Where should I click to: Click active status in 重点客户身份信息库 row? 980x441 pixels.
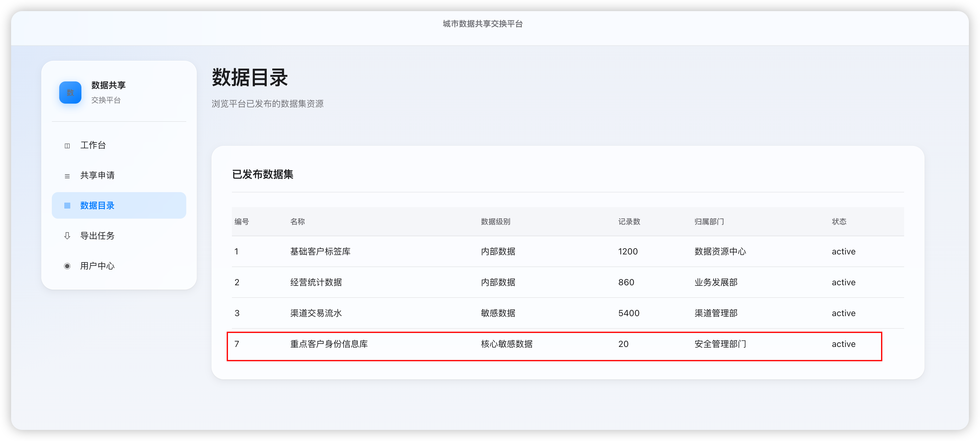tap(843, 344)
